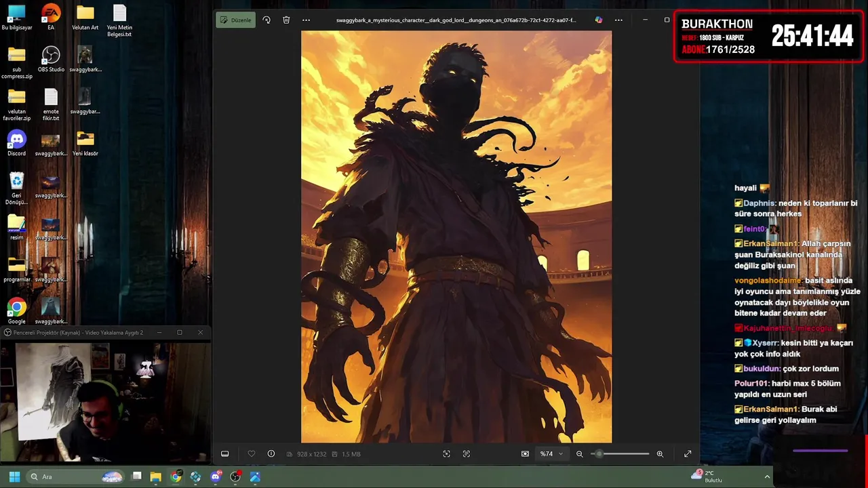Select swaggybark image thumbnail next to Velutan Art label
Screen dimensions: 868x488
coord(85,60)
